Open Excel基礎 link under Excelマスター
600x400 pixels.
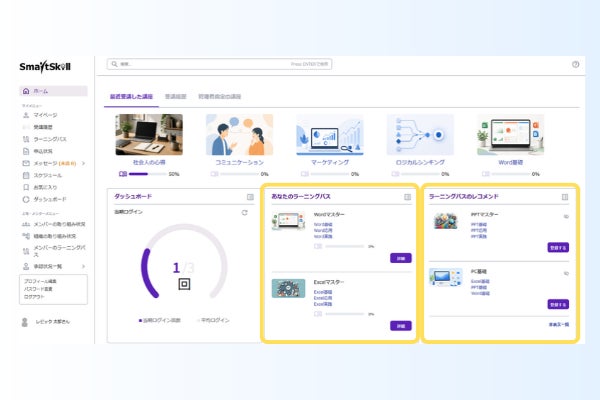[323, 292]
